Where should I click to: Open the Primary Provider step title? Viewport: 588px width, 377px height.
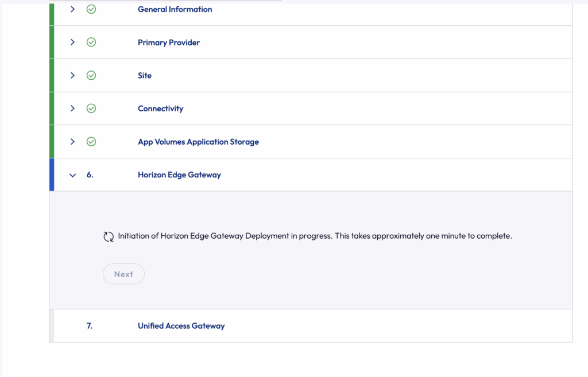(x=169, y=42)
